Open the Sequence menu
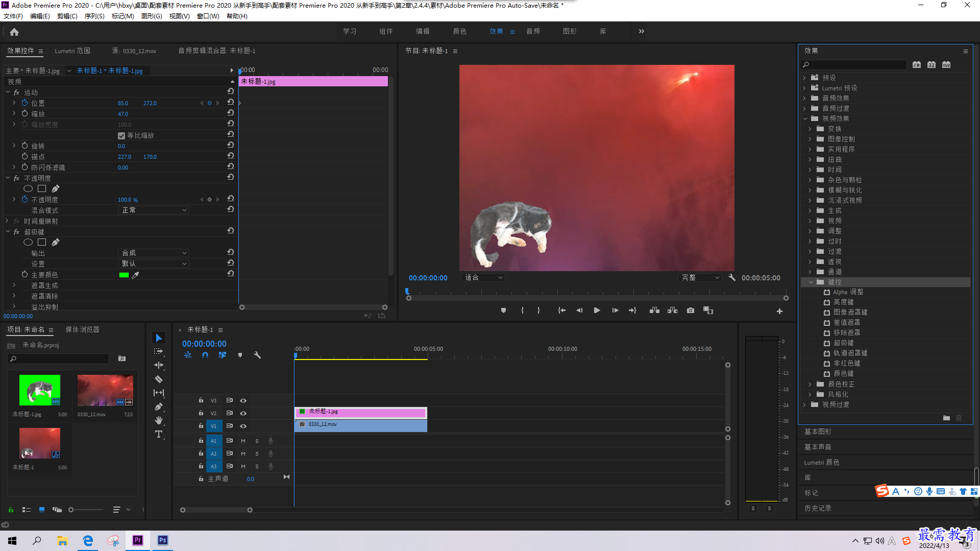This screenshot has width=980, height=551. pyautogui.click(x=94, y=16)
